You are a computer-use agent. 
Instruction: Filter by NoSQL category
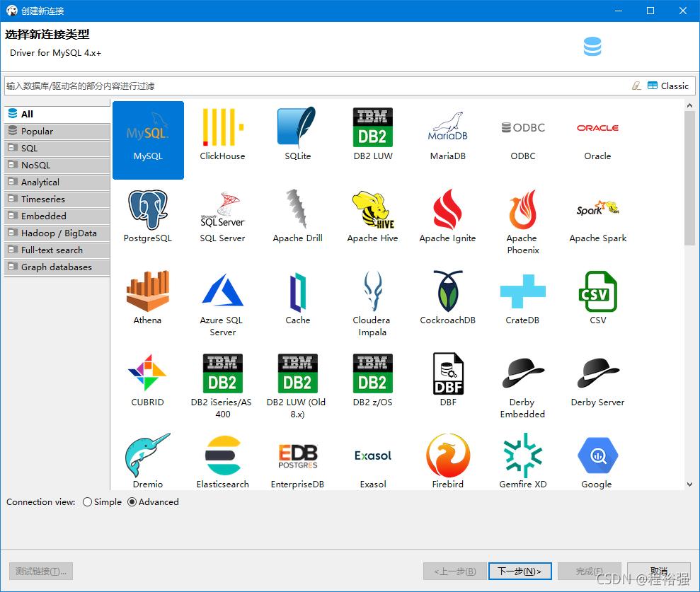pyautogui.click(x=57, y=165)
